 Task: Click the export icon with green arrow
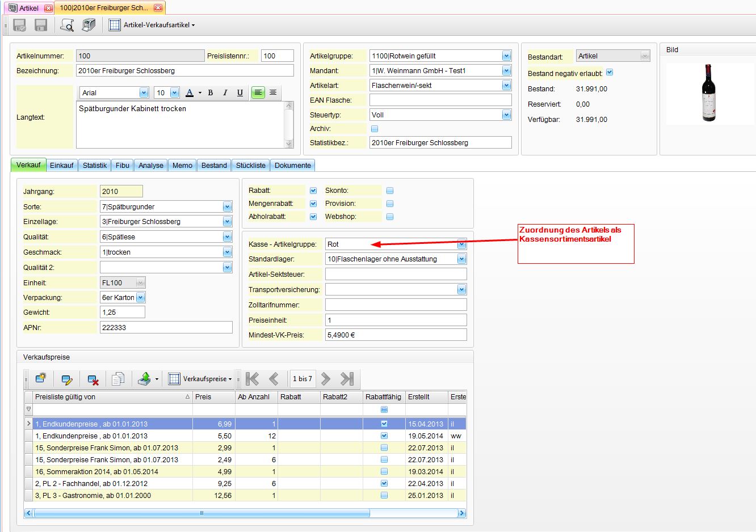[145, 378]
